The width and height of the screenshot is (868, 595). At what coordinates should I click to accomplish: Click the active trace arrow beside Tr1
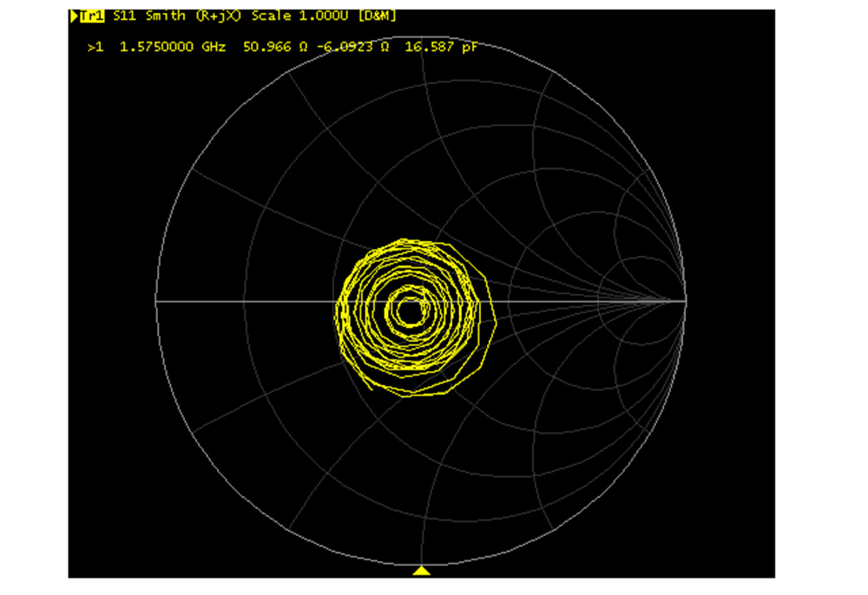pyautogui.click(x=74, y=16)
